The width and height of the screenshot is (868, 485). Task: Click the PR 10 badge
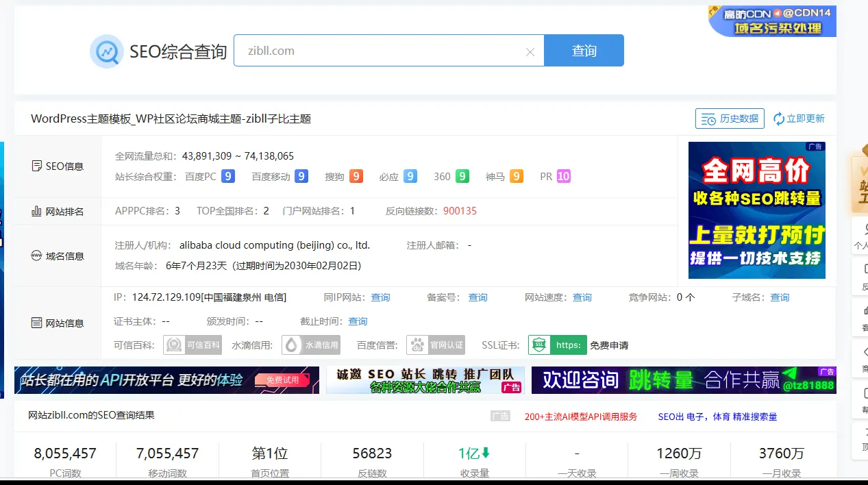tap(563, 176)
